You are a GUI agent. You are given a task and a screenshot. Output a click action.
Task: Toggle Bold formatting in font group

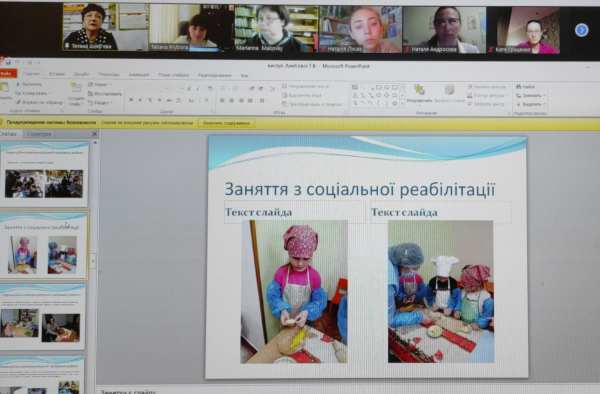[131, 100]
